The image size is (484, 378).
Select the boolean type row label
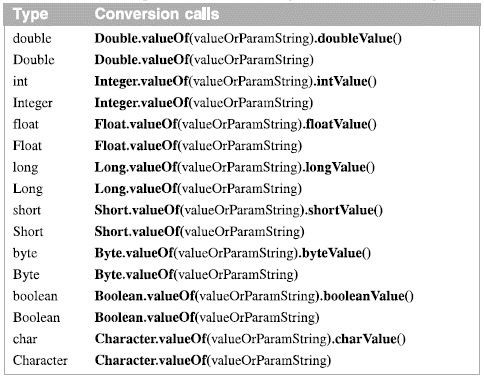[35, 296]
